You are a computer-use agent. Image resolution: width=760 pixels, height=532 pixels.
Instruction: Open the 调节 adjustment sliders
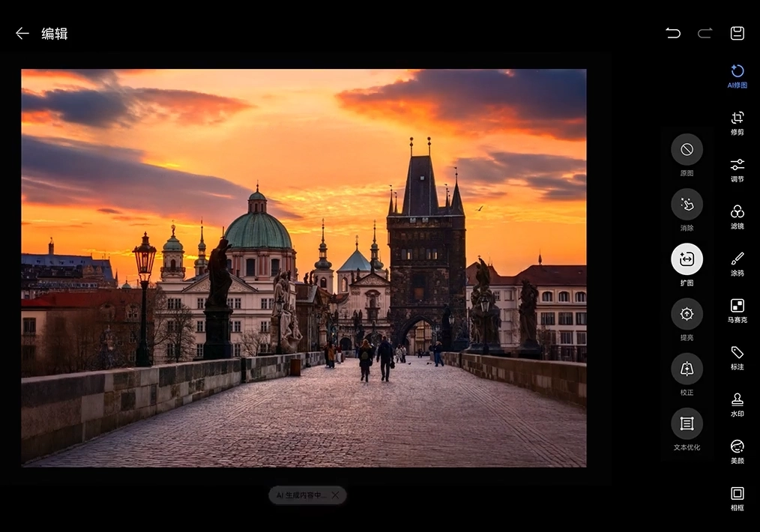click(738, 169)
